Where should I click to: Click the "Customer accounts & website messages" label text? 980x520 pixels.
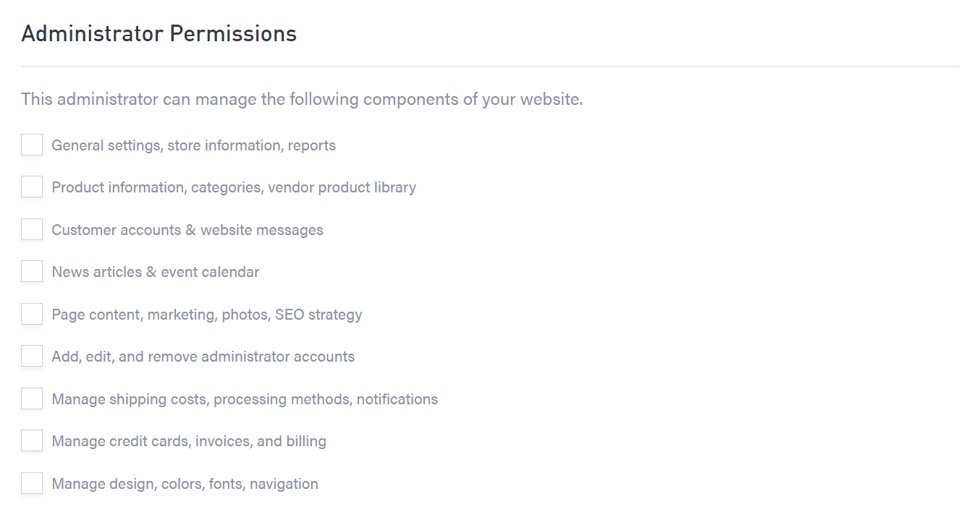click(x=187, y=230)
